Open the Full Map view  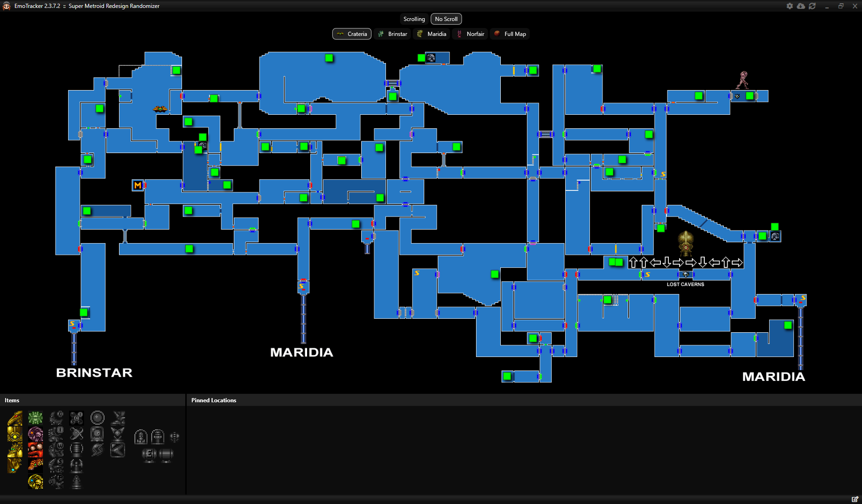pos(510,34)
